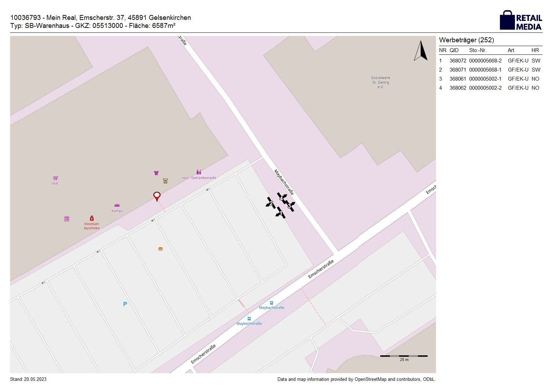This screenshot has height=392, width=554.
Task: Click the red store location pin
Action: (157, 196)
